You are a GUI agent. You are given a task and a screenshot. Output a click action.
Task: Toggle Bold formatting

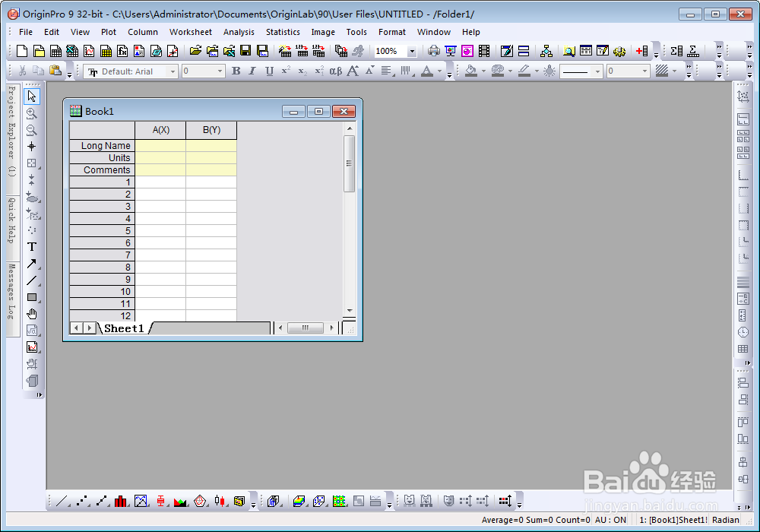tap(236, 71)
